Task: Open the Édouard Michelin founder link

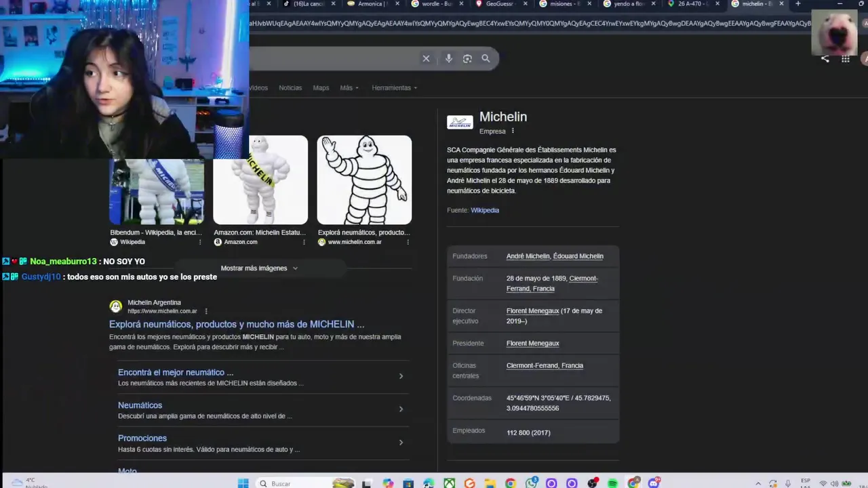Action: [x=578, y=256]
